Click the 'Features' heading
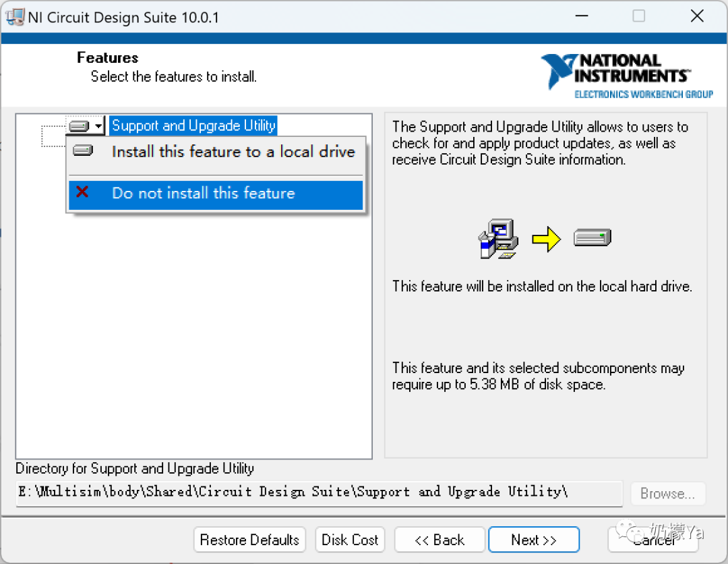The height and width of the screenshot is (564, 728). coord(108,57)
